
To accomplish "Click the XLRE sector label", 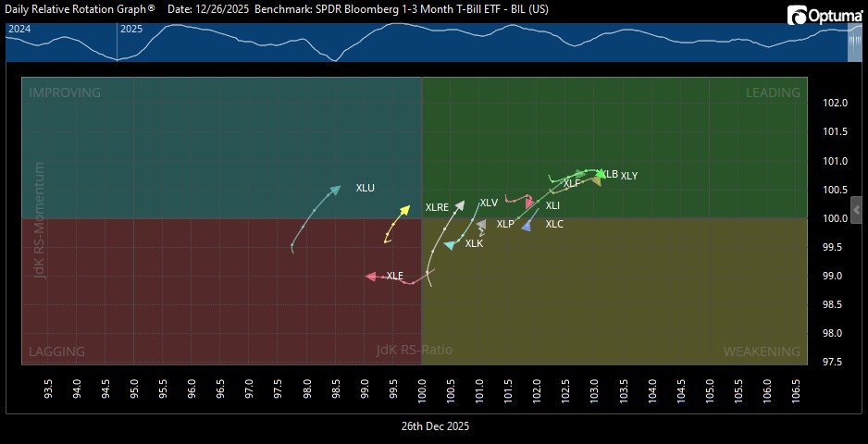I will [x=437, y=207].
